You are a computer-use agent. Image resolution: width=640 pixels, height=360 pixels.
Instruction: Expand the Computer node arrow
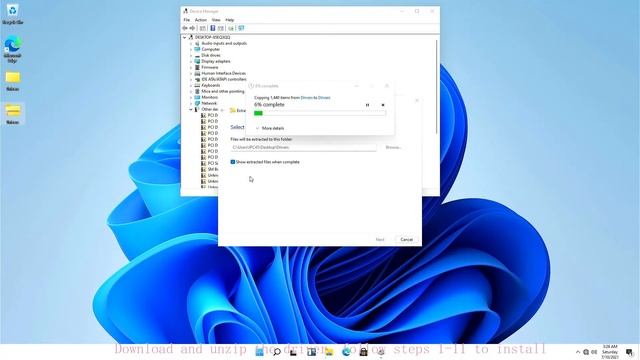coord(191,49)
